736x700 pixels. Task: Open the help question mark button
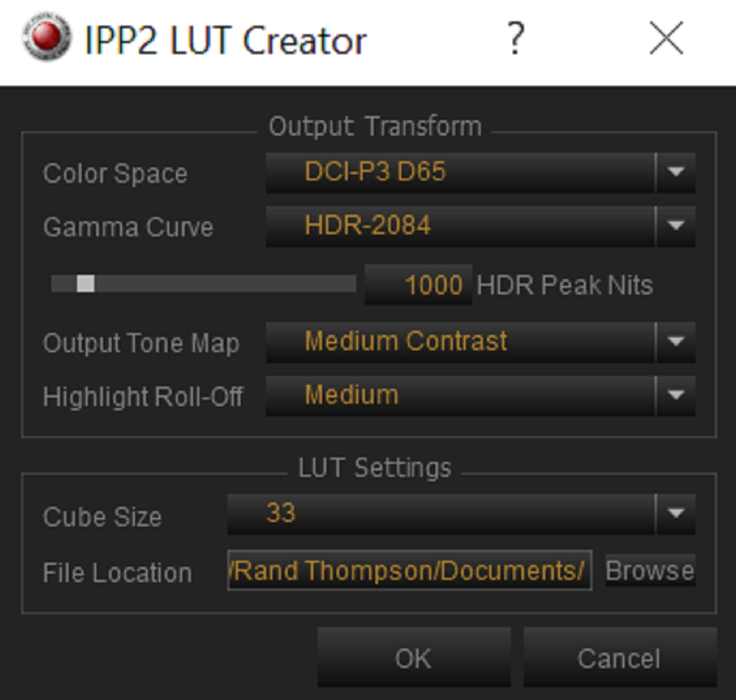515,38
